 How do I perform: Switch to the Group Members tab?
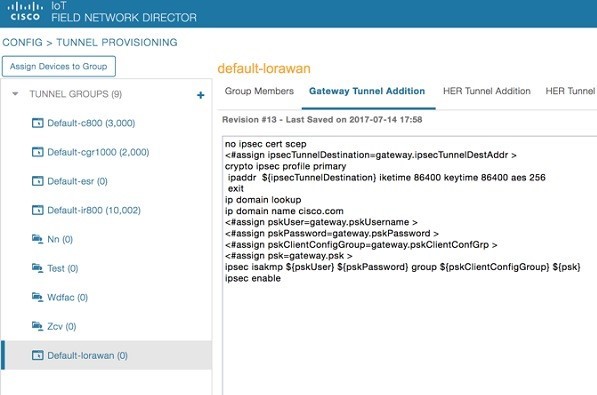click(x=259, y=91)
